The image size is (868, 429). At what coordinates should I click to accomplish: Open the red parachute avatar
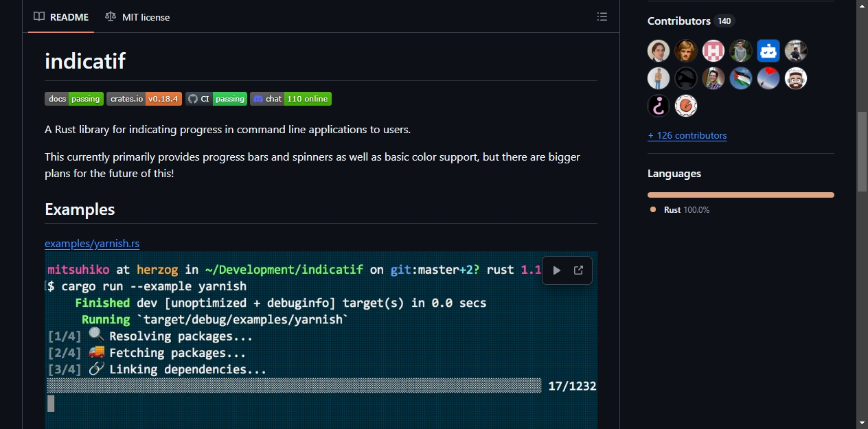click(x=768, y=78)
